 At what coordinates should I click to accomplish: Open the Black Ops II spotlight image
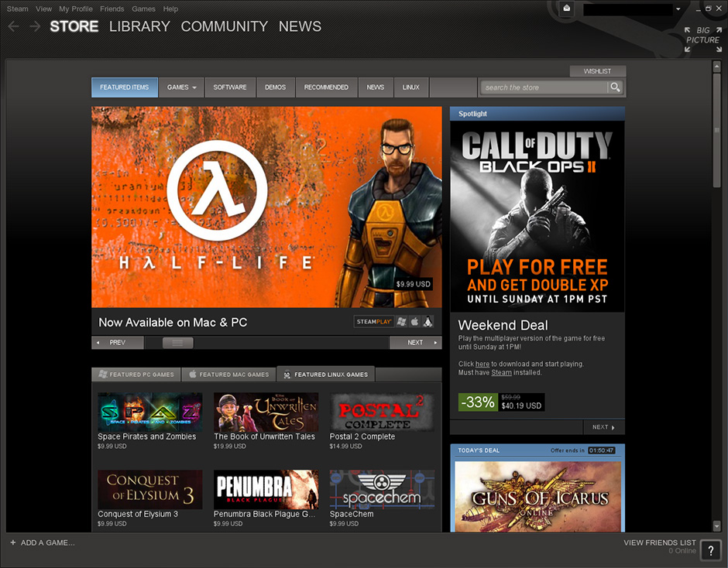537,216
